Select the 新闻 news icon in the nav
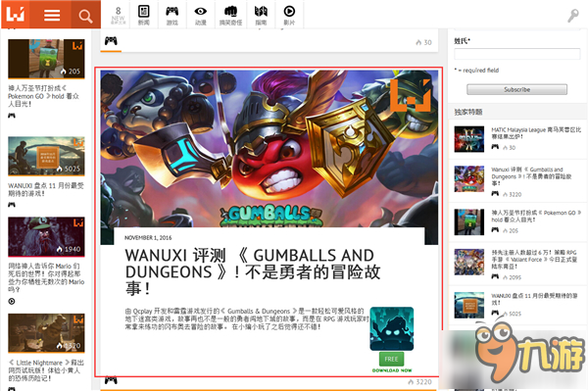This screenshot has height=391, width=588. [x=144, y=16]
